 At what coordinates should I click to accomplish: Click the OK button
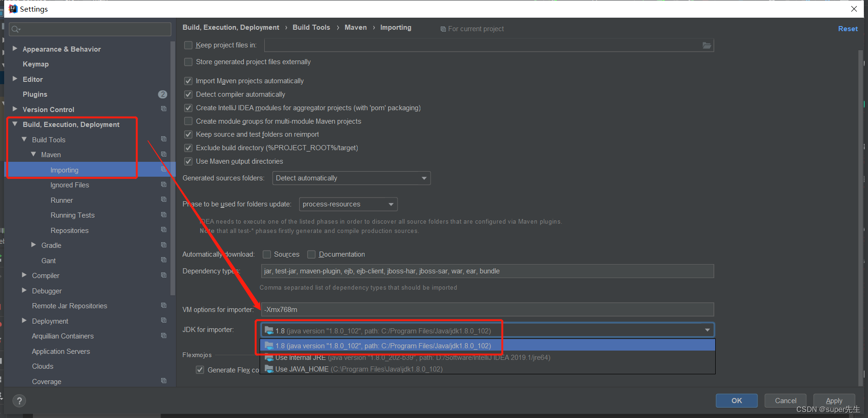point(737,401)
